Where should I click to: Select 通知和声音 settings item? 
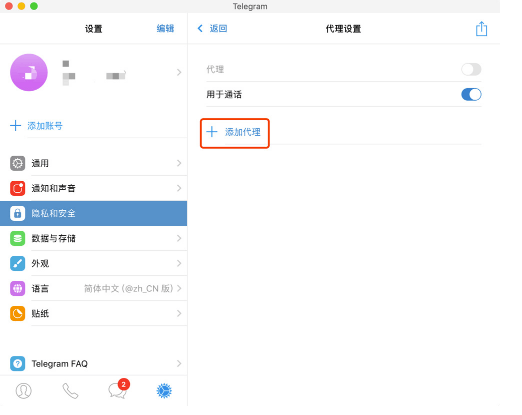[93, 188]
